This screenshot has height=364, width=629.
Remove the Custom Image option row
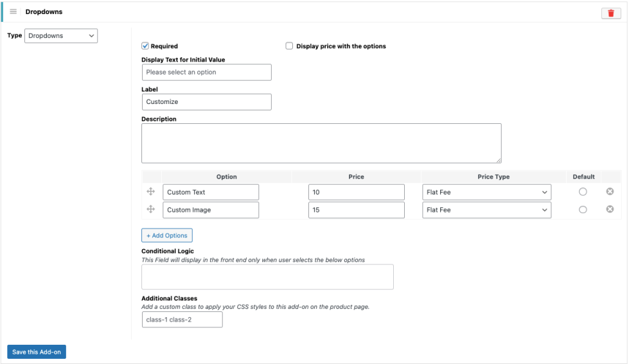coord(610,209)
